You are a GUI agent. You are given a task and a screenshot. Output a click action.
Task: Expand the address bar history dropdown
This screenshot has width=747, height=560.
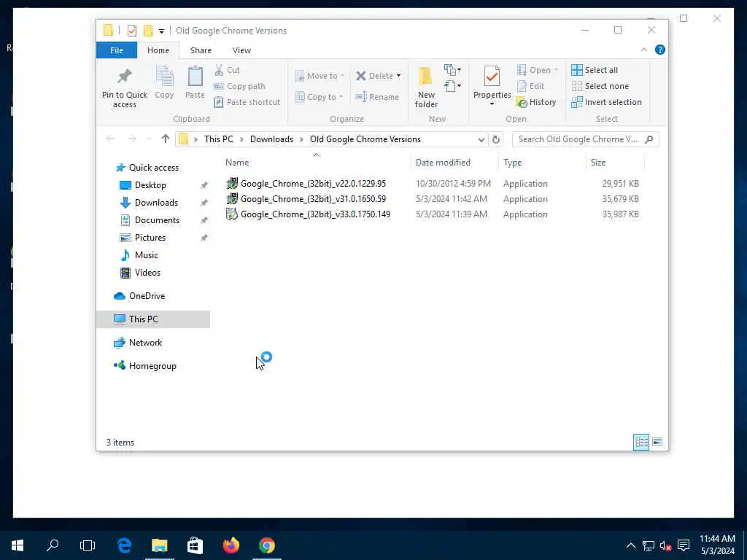tap(481, 139)
